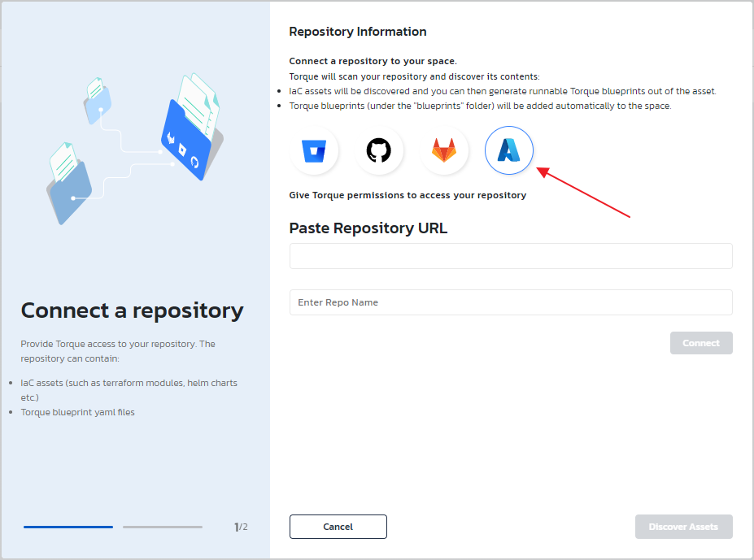
Task: Pick the GitLab repository provider icon
Action: coord(444,150)
